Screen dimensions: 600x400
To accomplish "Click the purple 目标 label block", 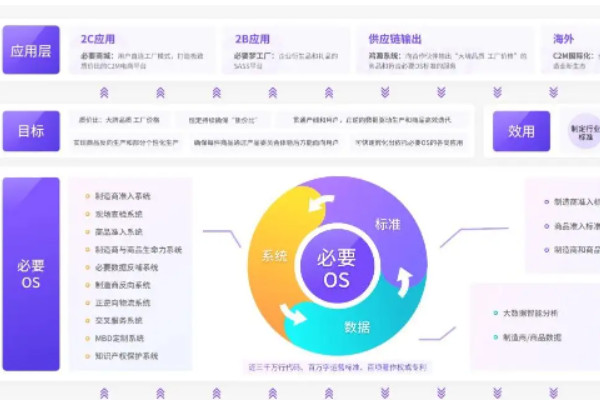I will pos(31,130).
